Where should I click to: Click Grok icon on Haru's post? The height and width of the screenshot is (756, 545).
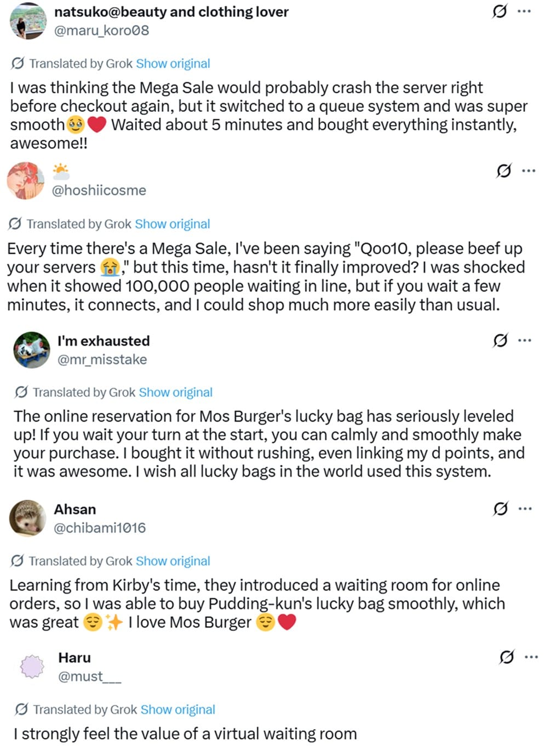click(x=507, y=657)
